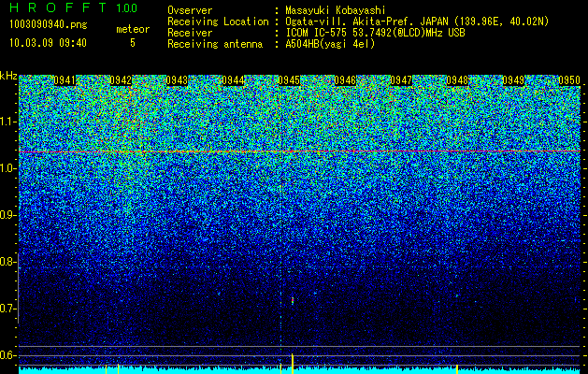Image resolution: width=588 pixels, height=374 pixels.
Task: Click the Receiving Location field label
Action: coord(218,22)
